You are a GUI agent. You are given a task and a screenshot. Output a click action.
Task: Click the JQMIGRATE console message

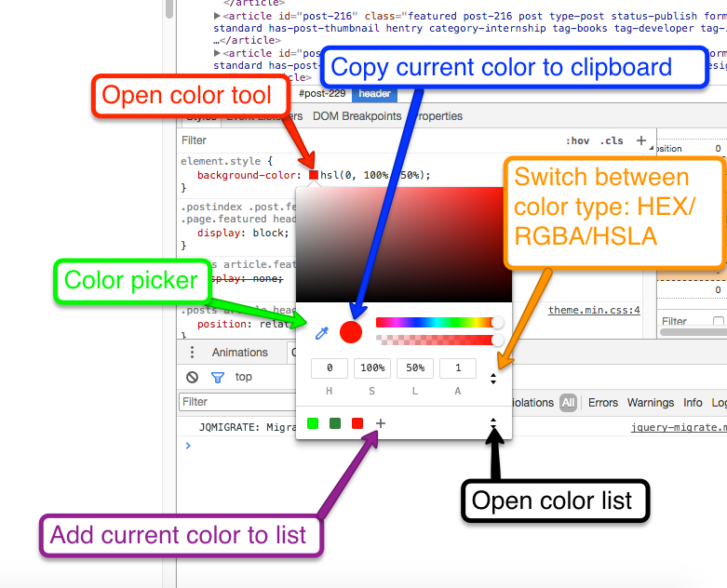click(248, 427)
